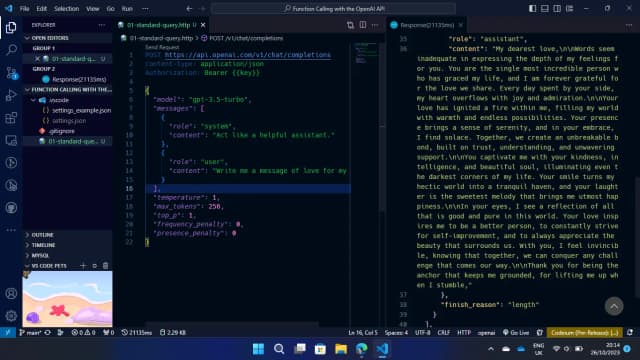The image size is (640, 360).
Task: Collapse the .vscode folder
Action: pos(67,100)
